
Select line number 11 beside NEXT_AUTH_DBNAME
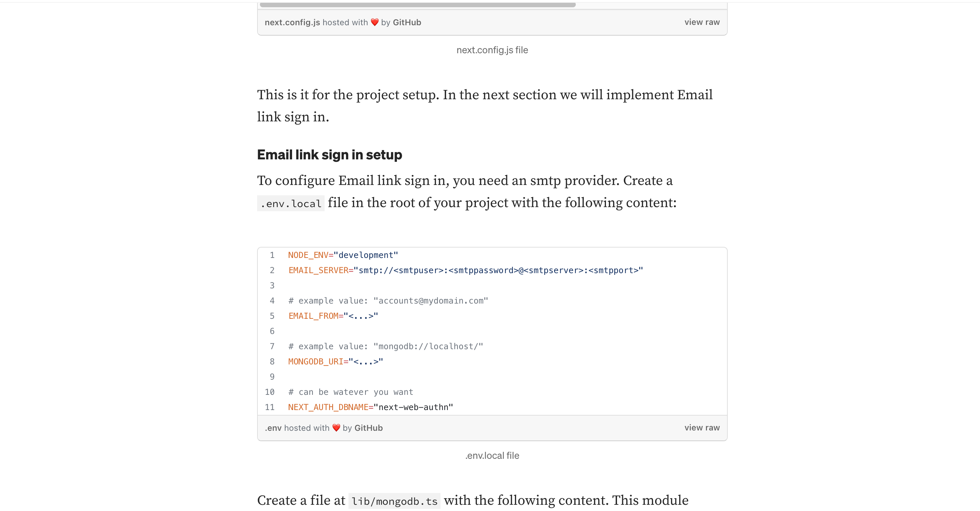click(270, 407)
